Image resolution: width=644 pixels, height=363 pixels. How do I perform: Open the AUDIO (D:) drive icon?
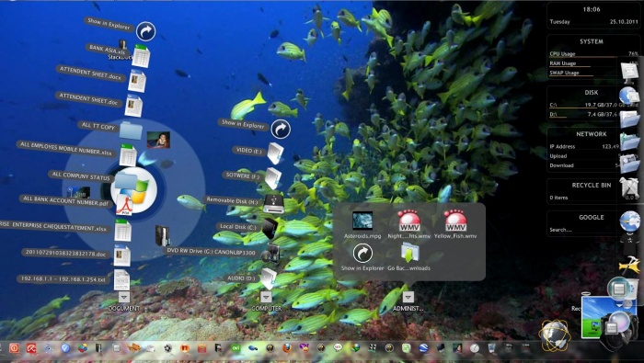click(x=269, y=279)
